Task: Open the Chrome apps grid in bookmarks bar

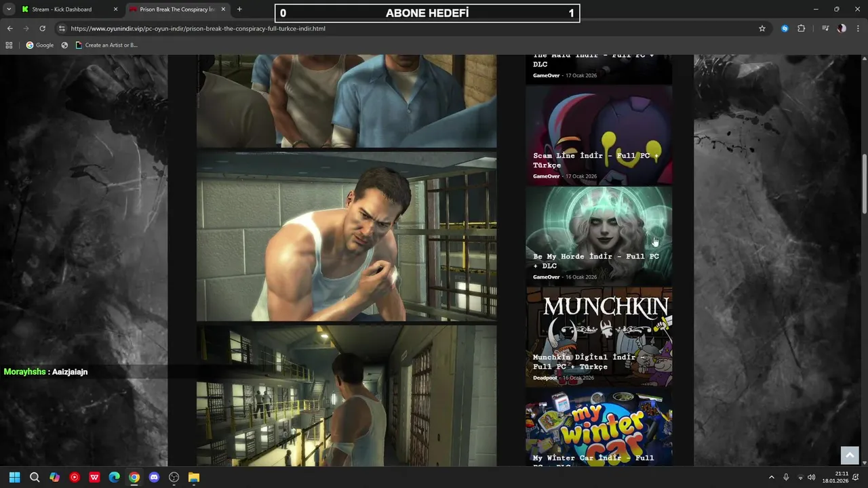Action: tap(9, 45)
